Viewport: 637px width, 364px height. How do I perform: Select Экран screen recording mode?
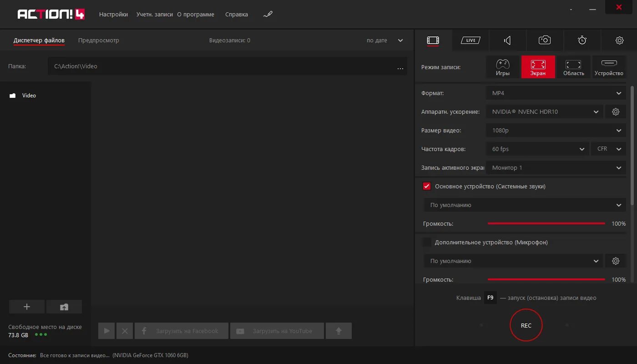tap(538, 67)
